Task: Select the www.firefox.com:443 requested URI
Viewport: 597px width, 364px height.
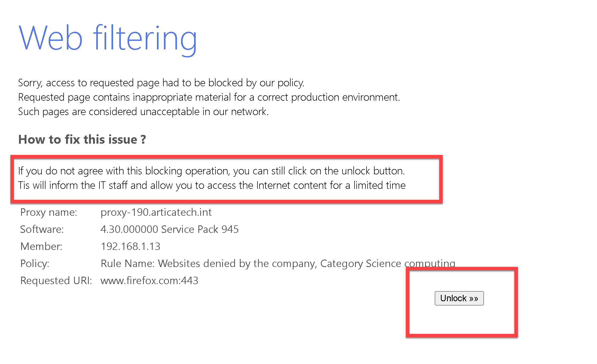Action: click(x=149, y=281)
